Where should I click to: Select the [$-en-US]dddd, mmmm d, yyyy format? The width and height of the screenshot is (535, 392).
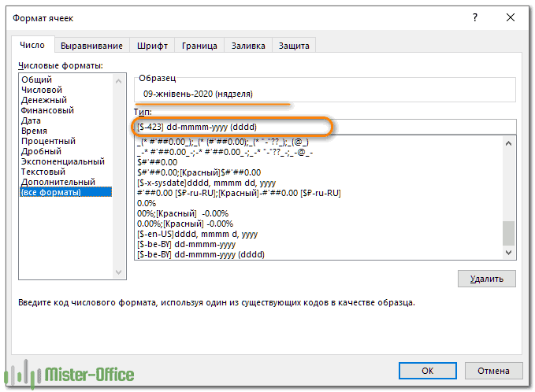click(197, 234)
